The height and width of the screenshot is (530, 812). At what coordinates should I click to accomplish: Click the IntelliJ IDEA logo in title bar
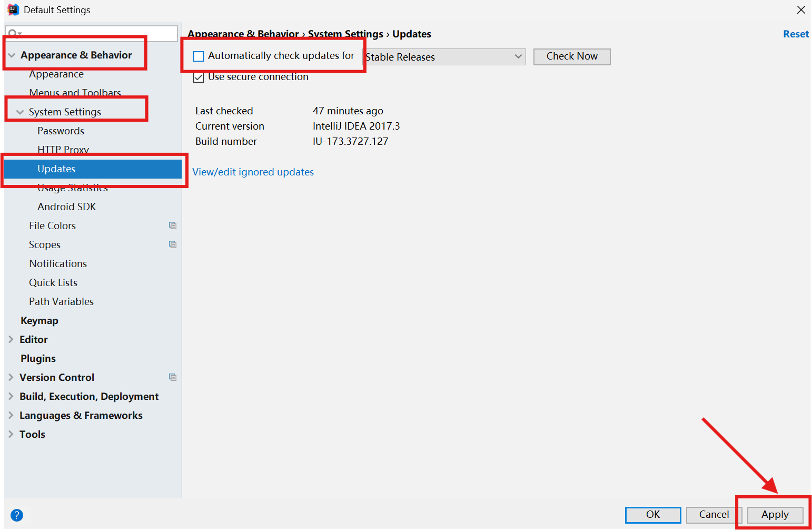[13, 9]
